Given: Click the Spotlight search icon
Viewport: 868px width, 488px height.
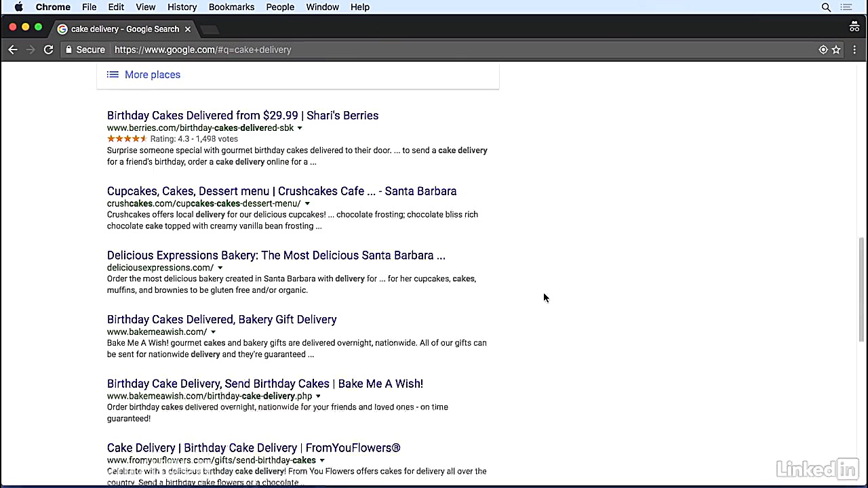Looking at the screenshot, I should [x=826, y=7].
